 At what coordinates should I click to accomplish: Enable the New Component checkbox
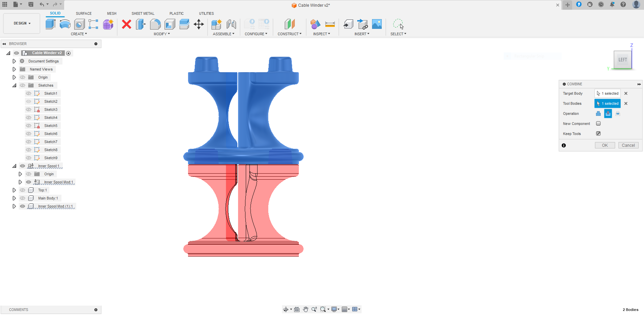click(598, 124)
